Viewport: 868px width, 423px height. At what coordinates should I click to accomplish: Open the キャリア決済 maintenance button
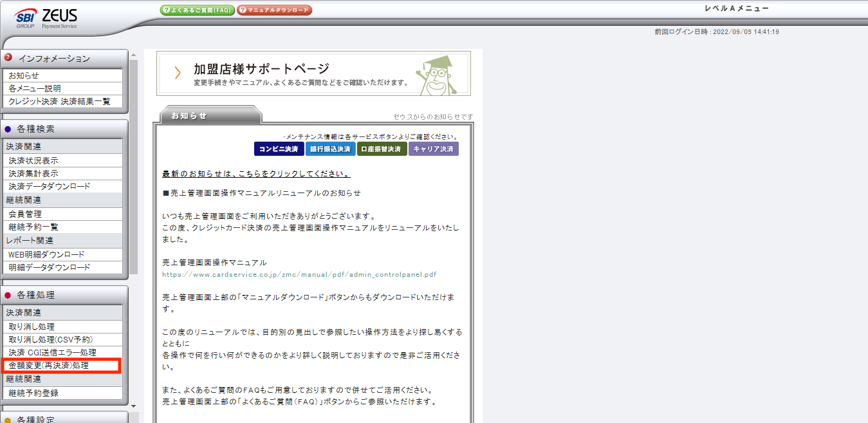tap(434, 149)
